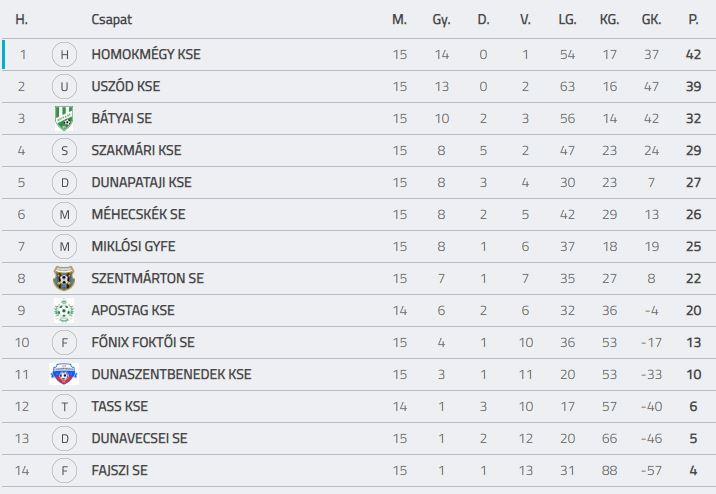Click the Szentmárton SE club crest
Image resolution: width=716 pixels, height=494 pixels.
pos(64,279)
